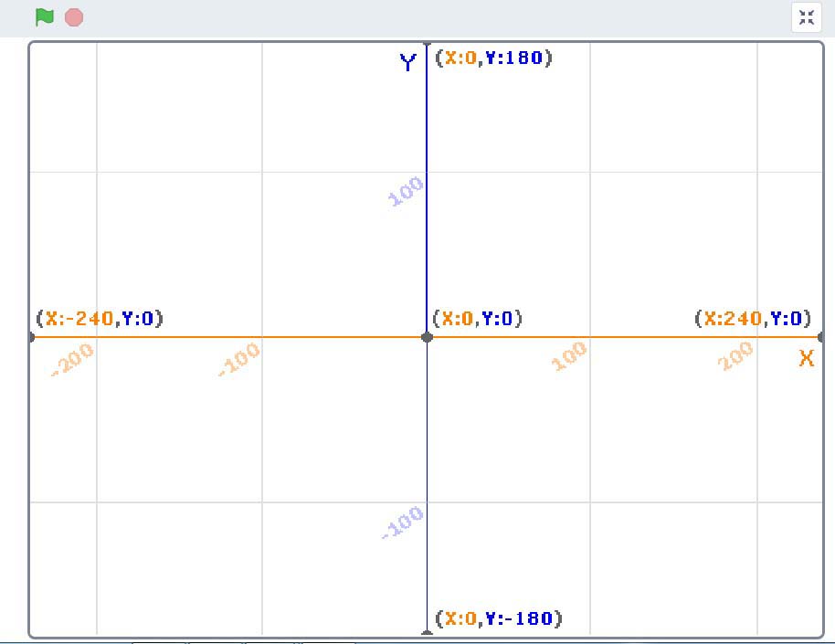Click the blue Y axis letter
Viewport: 835px width, 644px height.
click(x=408, y=62)
